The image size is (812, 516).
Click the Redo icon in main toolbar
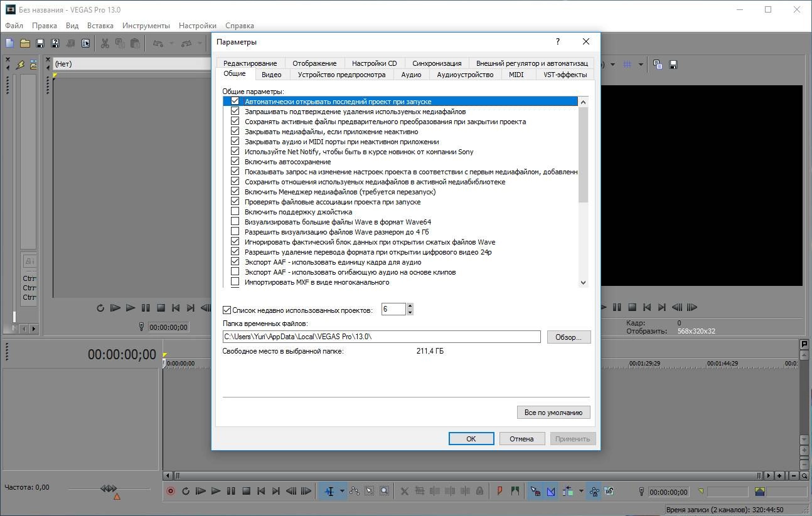pyautogui.click(x=186, y=43)
